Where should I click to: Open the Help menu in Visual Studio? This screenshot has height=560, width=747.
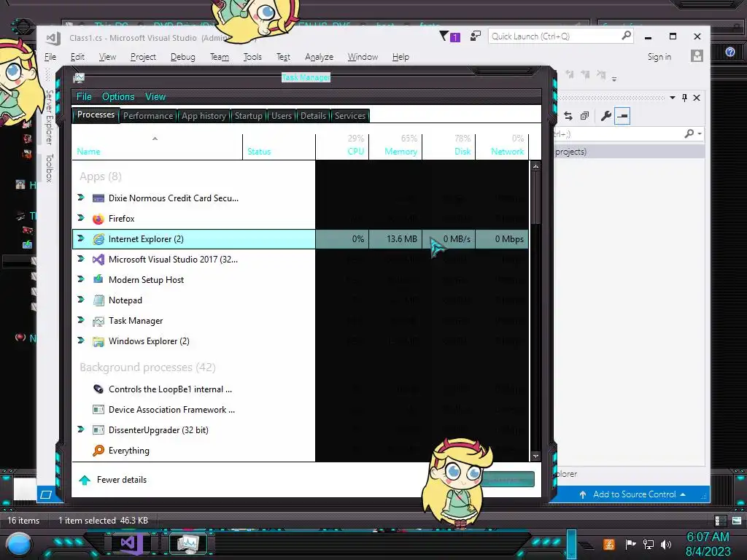[400, 57]
